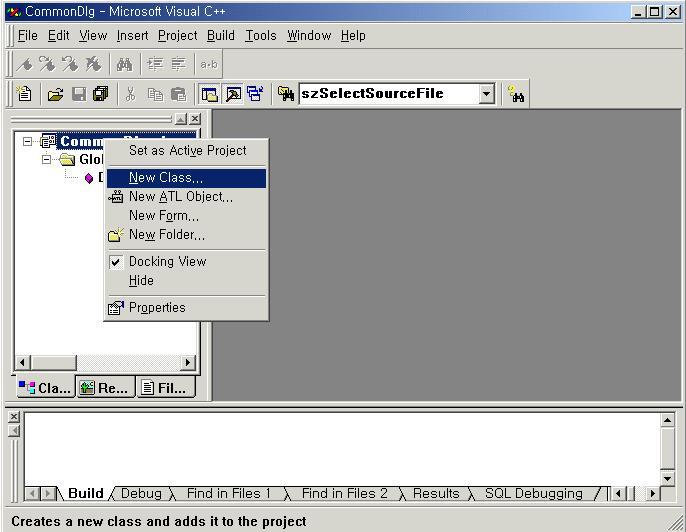
Task: Open the File menu
Action: click(x=28, y=35)
